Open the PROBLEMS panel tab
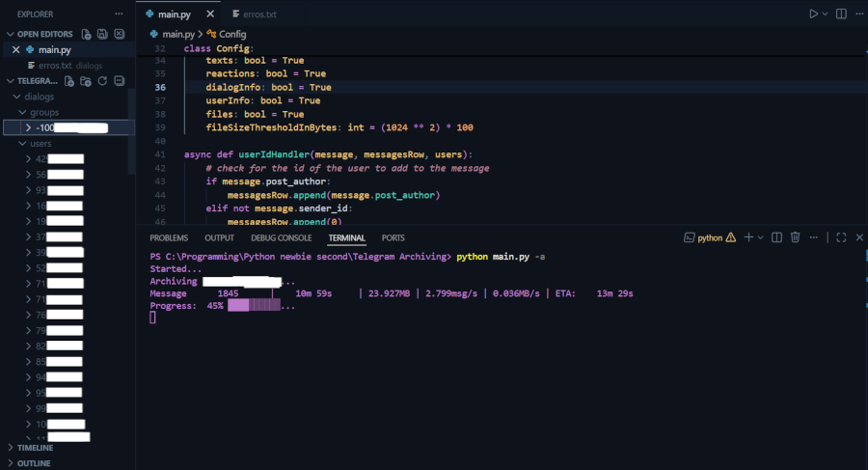 169,237
